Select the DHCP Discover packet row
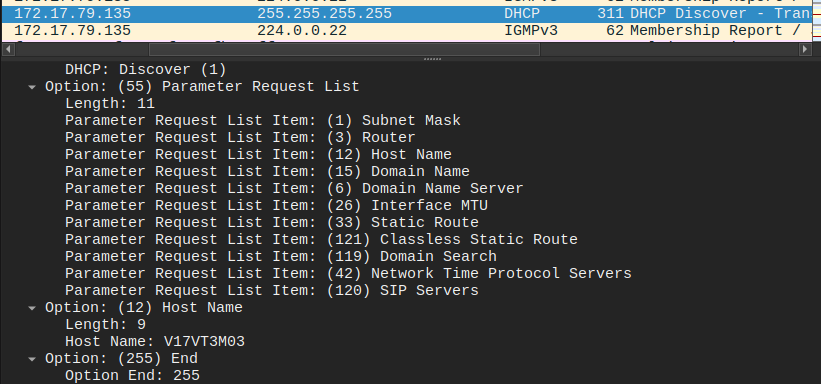This screenshot has width=821, height=384. pos(410,14)
